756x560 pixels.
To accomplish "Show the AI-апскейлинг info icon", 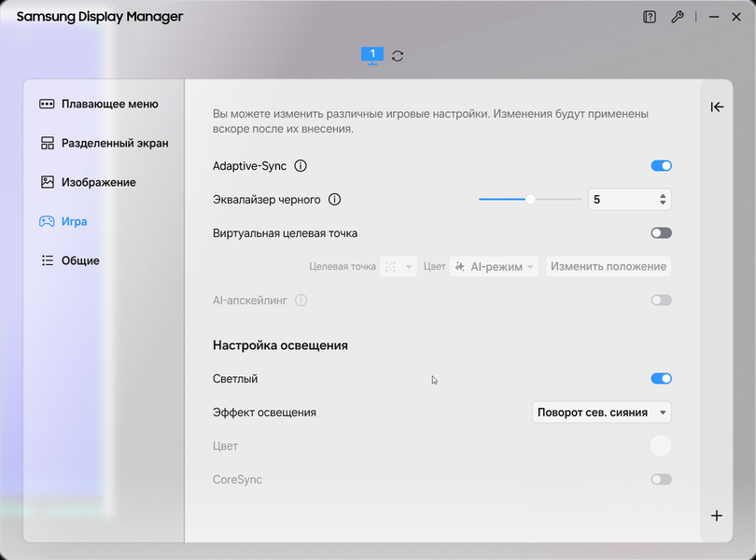I will 301,300.
